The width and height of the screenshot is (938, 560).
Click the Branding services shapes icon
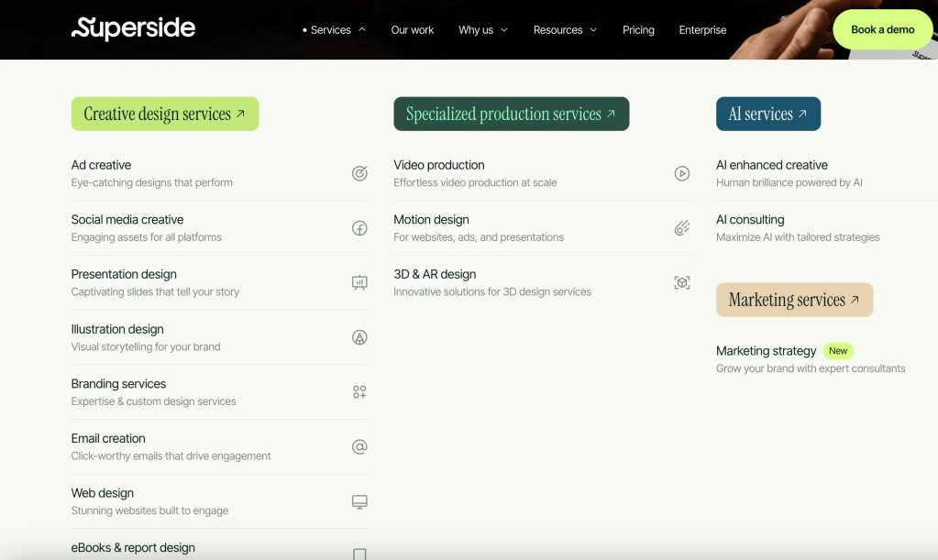coord(359,392)
